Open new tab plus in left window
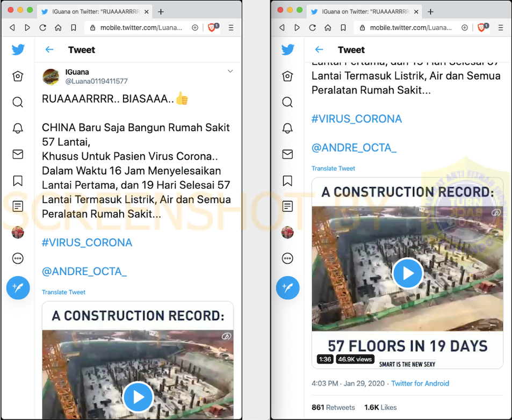This screenshot has height=420, width=512. [x=161, y=12]
